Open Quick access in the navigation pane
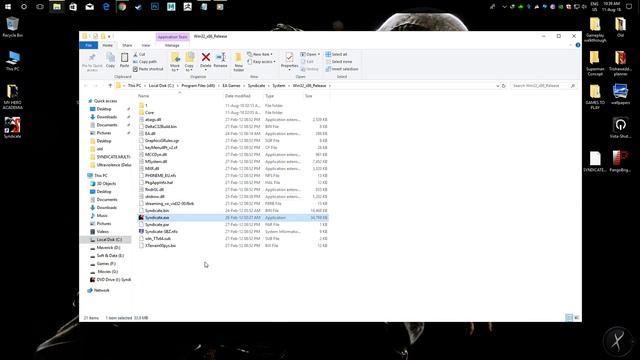The height and width of the screenshot is (360, 640). coord(105,101)
